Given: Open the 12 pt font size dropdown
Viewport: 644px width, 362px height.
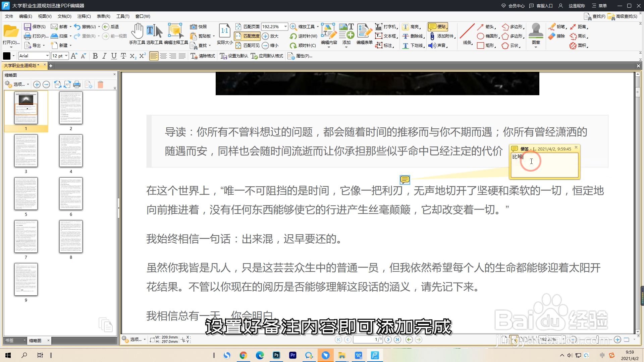Looking at the screenshot, I should tap(66, 56).
